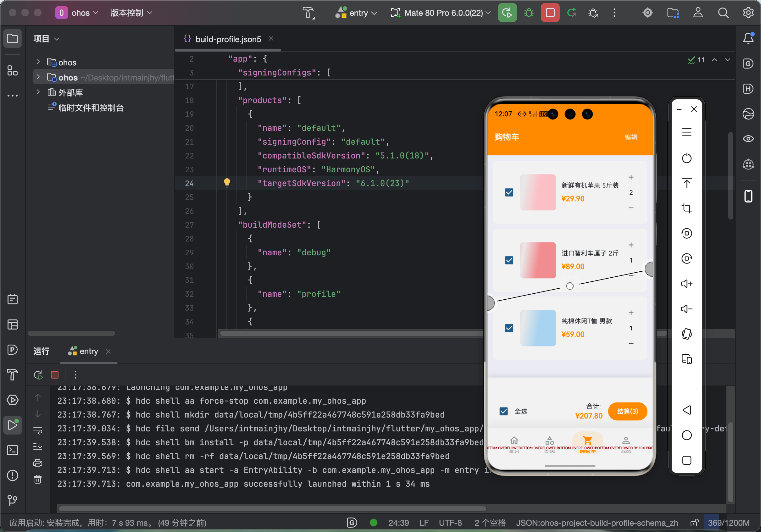Click the emulator screenshot crop icon
This screenshot has width=761, height=532.
tap(686, 208)
